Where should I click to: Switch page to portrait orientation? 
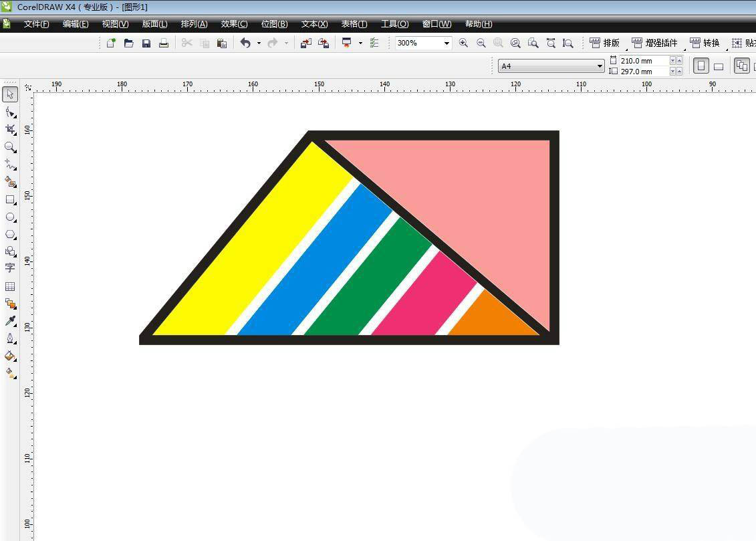click(701, 66)
